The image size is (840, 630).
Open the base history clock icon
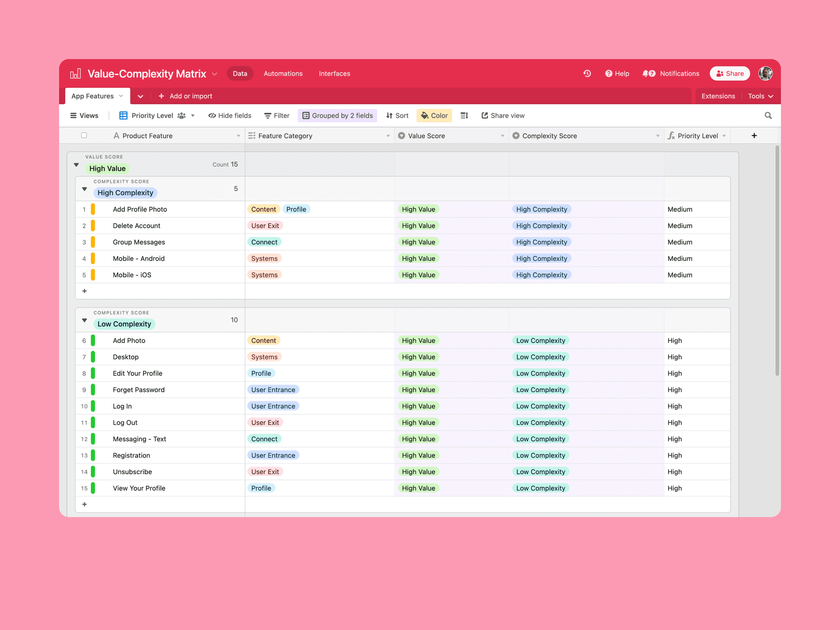(x=587, y=73)
